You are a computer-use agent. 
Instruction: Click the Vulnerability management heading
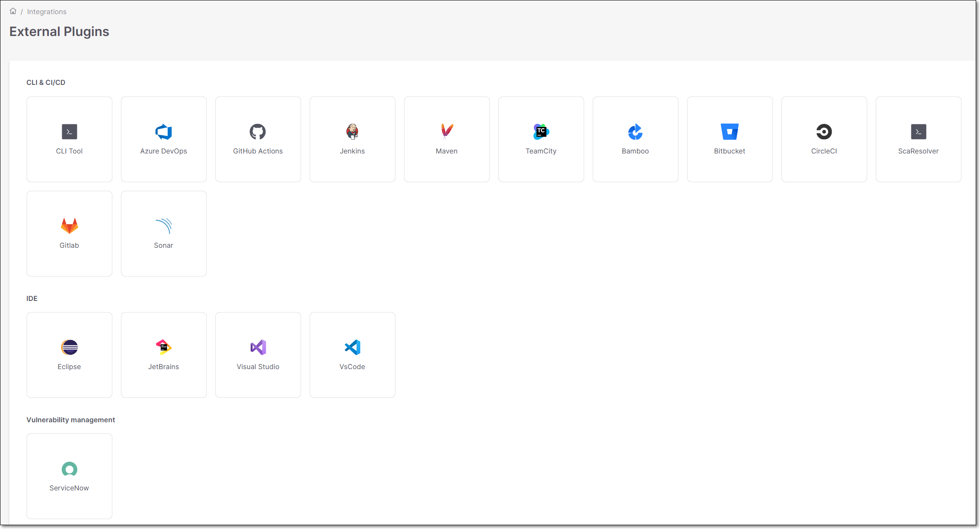pos(71,420)
